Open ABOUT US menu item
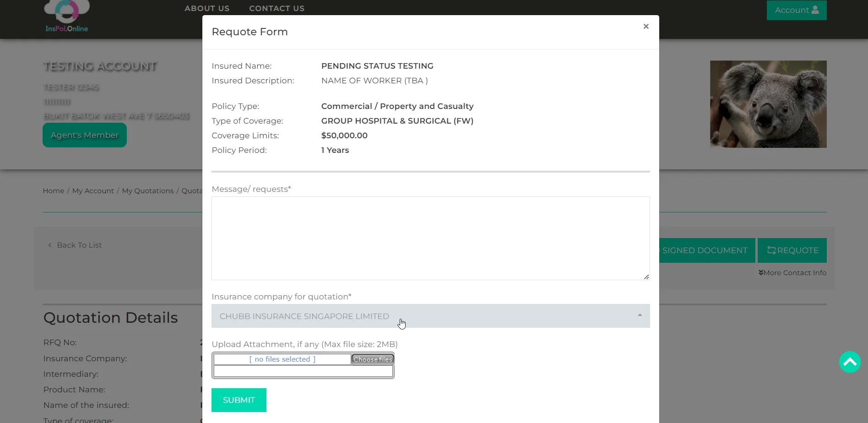Screen dimensions: 868x423 pyautogui.click(x=207, y=8)
